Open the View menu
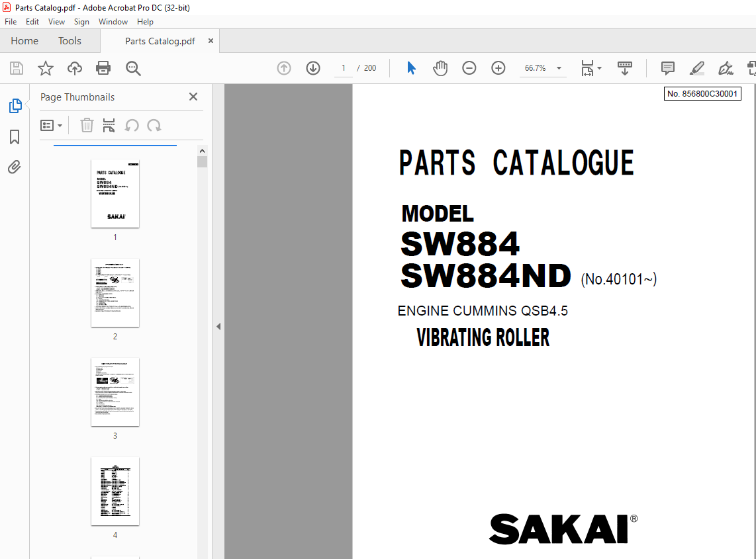This screenshot has height=559, width=756. pyautogui.click(x=56, y=22)
